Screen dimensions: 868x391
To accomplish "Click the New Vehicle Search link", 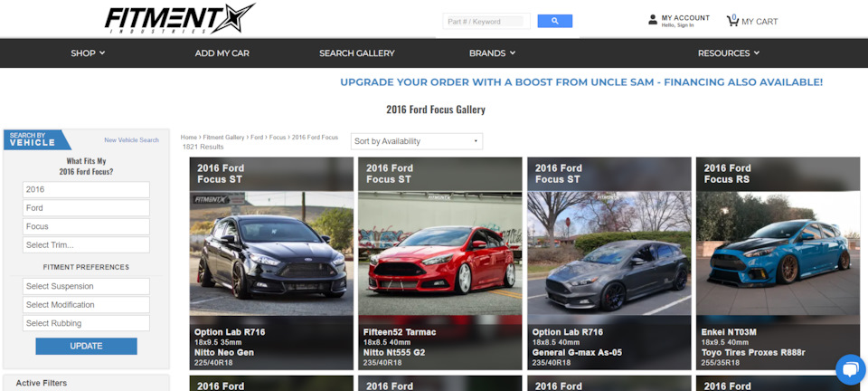I will point(131,140).
